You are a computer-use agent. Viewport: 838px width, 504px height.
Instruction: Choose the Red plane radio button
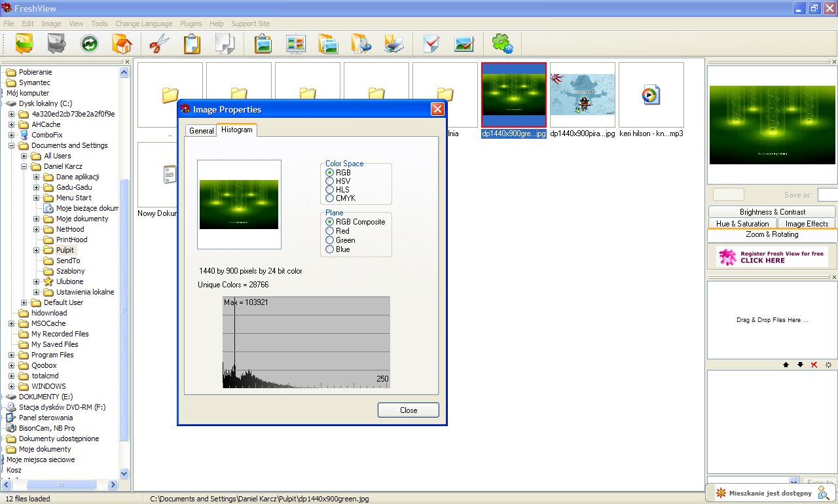coord(329,231)
